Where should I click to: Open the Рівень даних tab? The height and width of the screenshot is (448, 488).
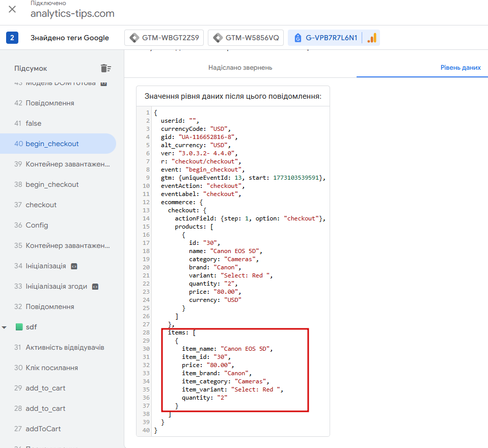[460, 67]
